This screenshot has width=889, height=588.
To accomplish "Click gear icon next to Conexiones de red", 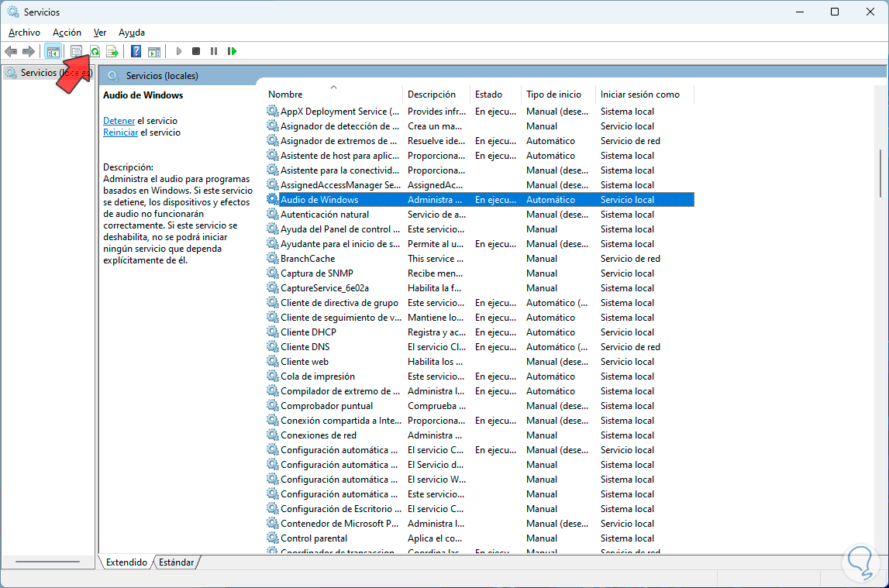I will (273, 435).
